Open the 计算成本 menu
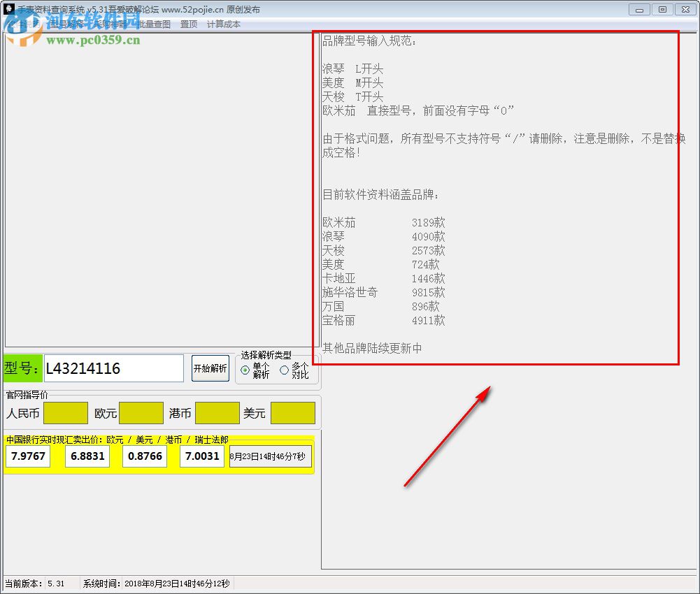This screenshot has width=700, height=594. pyautogui.click(x=223, y=24)
